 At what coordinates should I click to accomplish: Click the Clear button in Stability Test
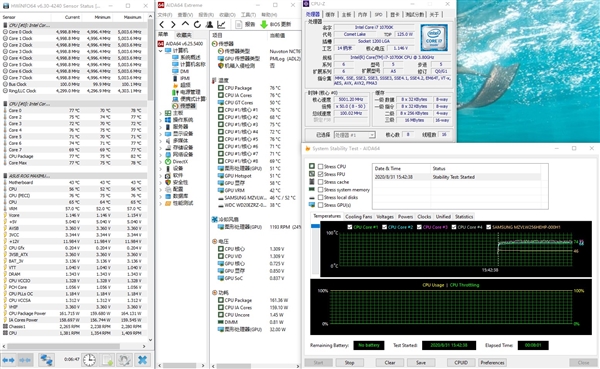[390, 362]
